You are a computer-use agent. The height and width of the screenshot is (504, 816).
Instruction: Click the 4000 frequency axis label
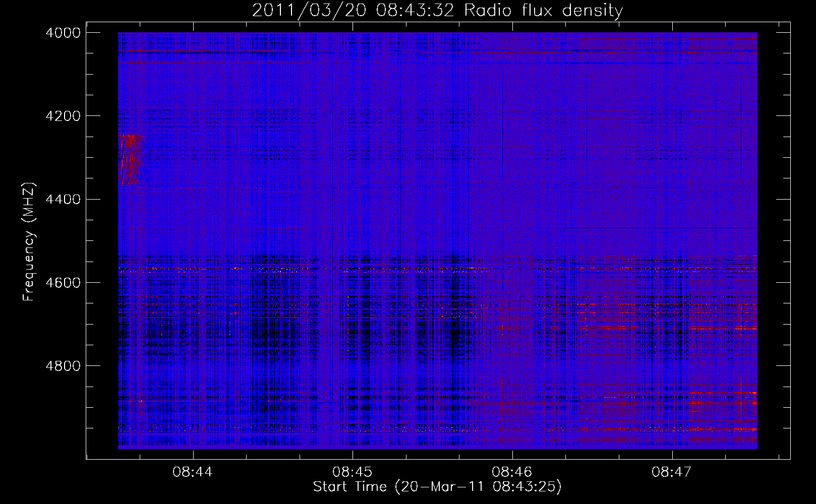(x=63, y=33)
